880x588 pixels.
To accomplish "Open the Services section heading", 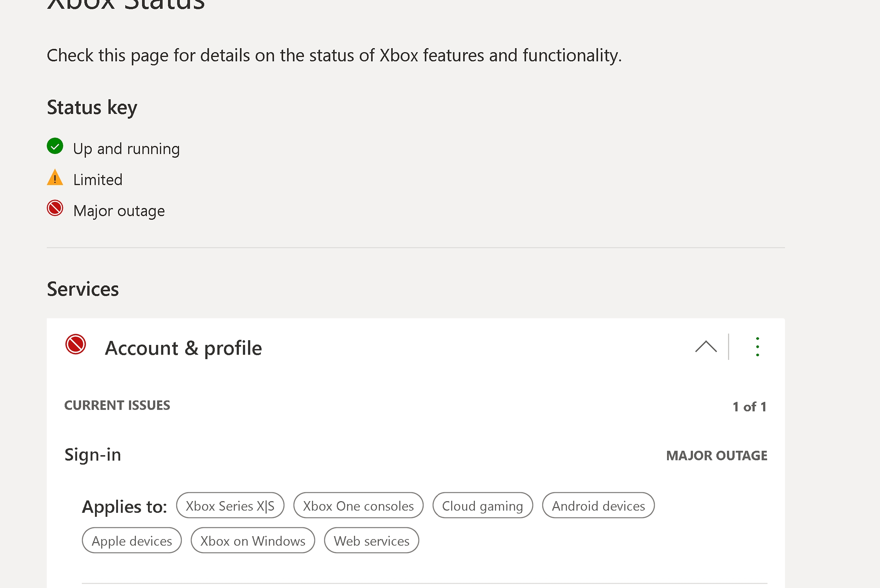I will [x=83, y=289].
